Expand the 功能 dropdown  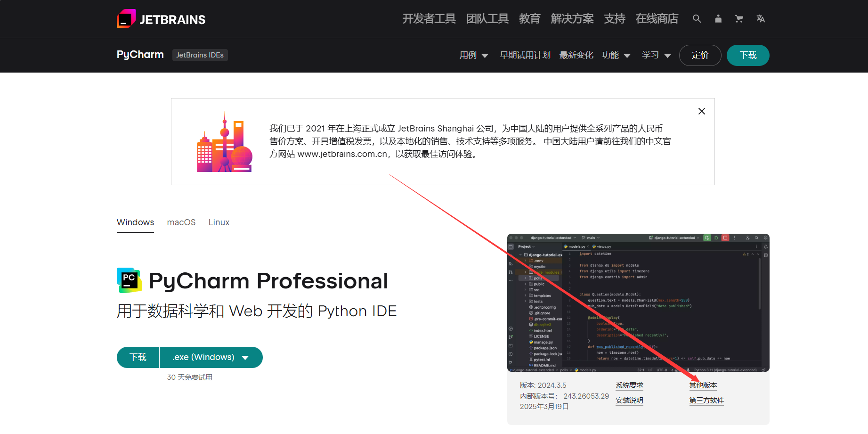(616, 55)
